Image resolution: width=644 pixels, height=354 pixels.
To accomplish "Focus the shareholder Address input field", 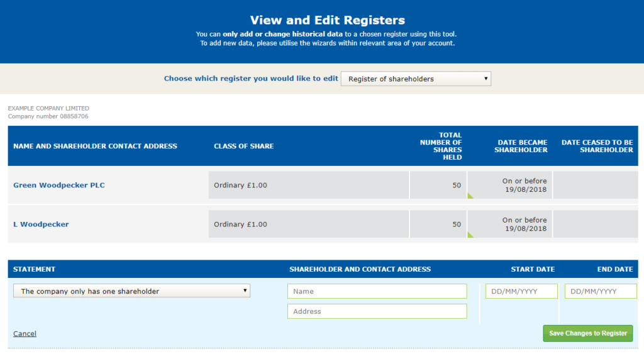I will tap(377, 311).
